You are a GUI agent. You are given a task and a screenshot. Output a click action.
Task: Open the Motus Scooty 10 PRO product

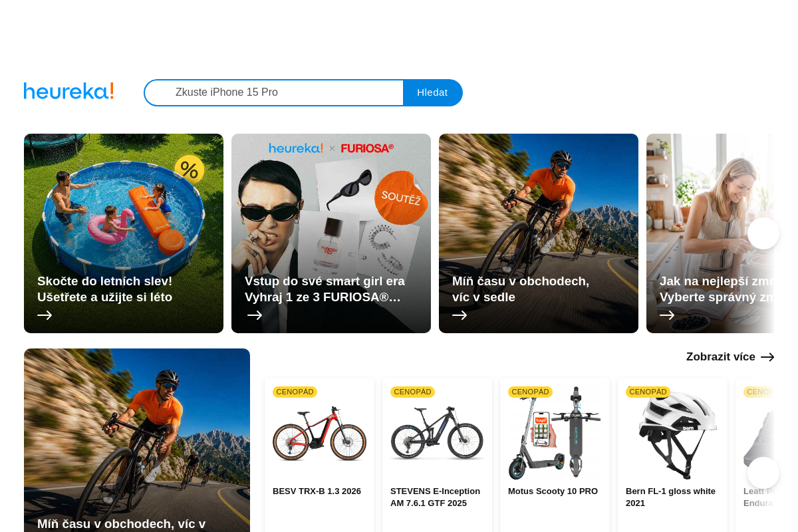(553, 491)
